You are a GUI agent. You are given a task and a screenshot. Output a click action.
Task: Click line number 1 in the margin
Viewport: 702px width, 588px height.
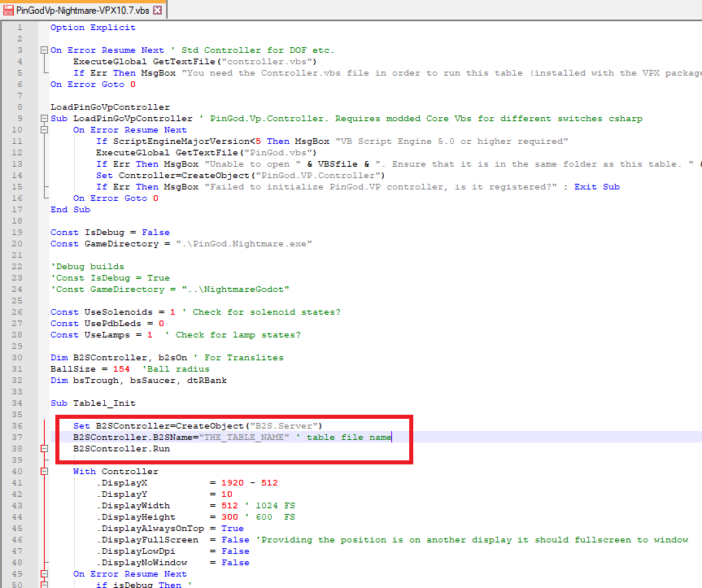20,28
